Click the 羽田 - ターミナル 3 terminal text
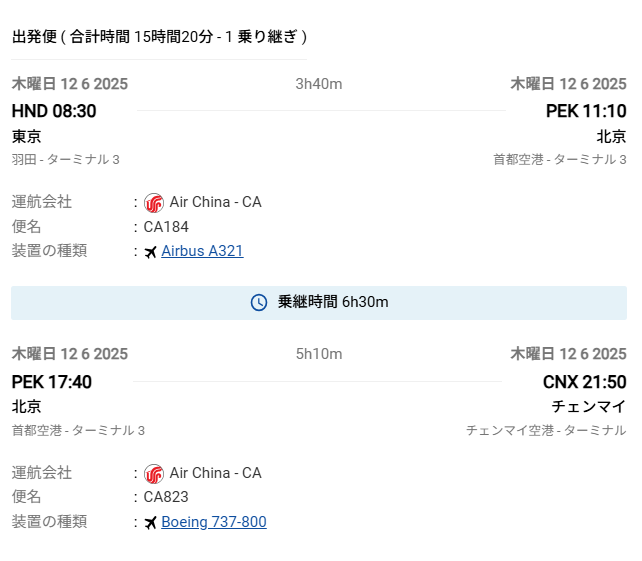This screenshot has width=642, height=561. [66, 159]
